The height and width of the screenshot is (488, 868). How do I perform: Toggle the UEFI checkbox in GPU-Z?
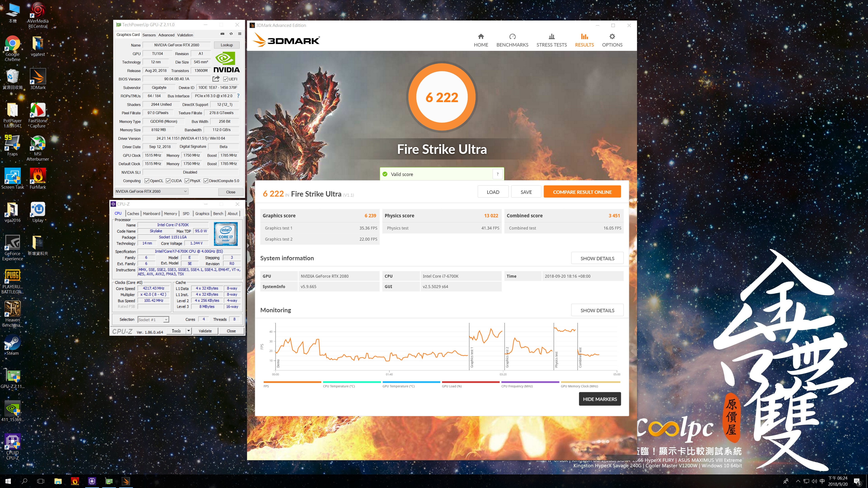226,79
